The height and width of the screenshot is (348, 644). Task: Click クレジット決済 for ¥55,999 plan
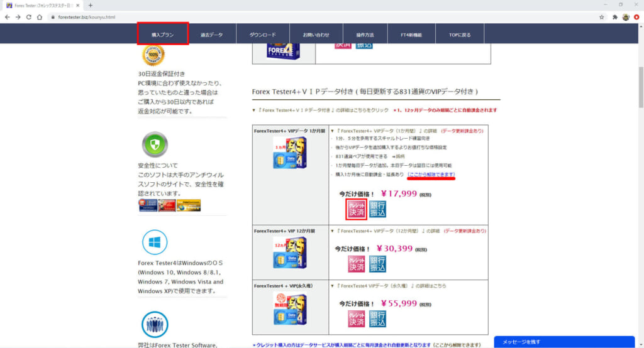tap(356, 318)
